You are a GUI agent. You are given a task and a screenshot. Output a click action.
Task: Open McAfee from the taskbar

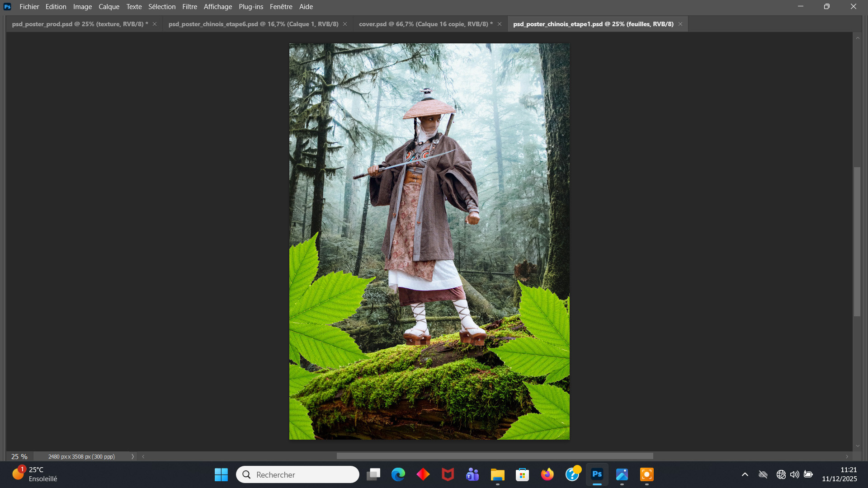pyautogui.click(x=448, y=474)
